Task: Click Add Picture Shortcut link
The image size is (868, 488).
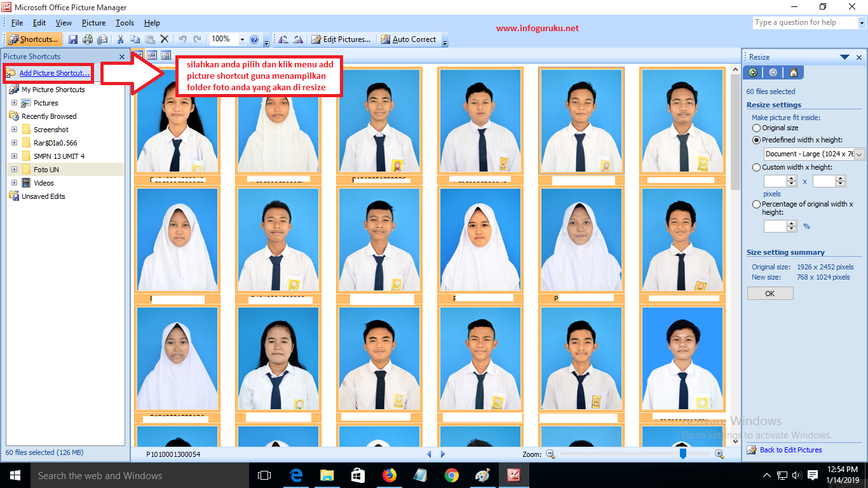Action: 54,73
